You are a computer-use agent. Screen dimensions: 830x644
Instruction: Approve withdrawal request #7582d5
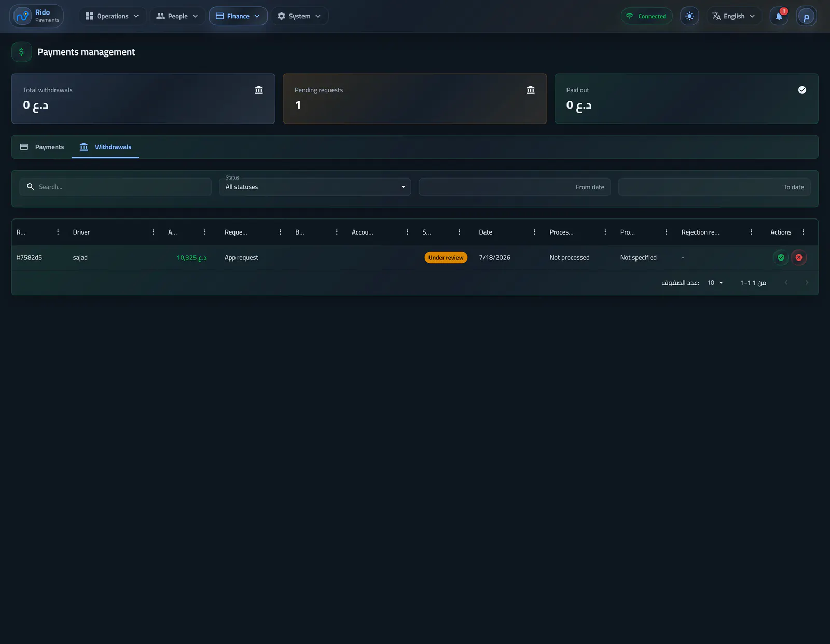[x=781, y=257]
